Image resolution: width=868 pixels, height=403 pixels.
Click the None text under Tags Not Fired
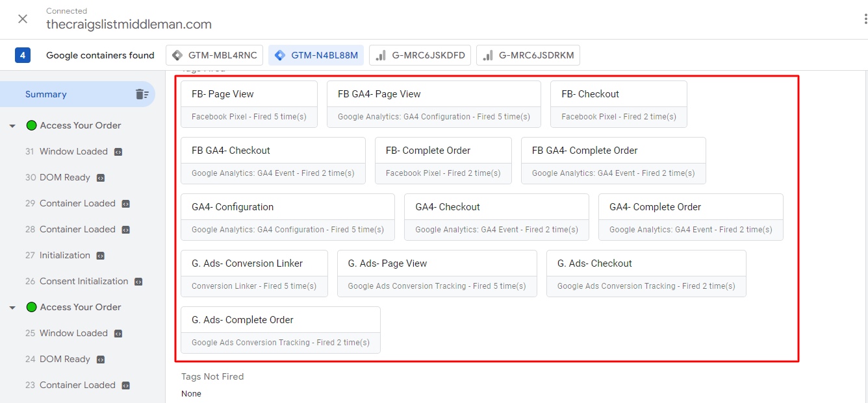click(x=192, y=394)
